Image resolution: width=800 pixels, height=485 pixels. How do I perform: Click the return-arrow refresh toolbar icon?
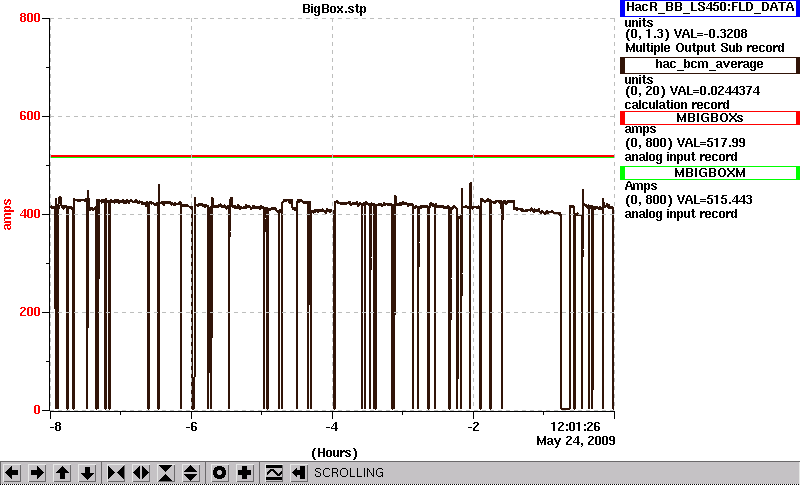298,473
